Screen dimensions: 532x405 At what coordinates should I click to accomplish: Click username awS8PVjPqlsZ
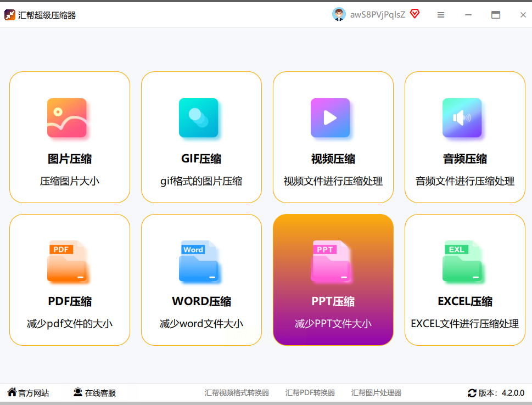pyautogui.click(x=378, y=15)
